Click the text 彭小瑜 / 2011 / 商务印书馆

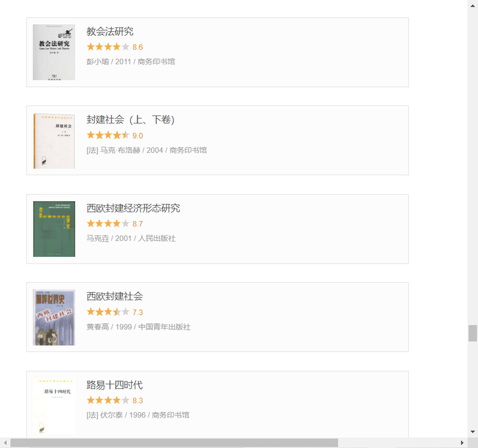[x=131, y=62]
